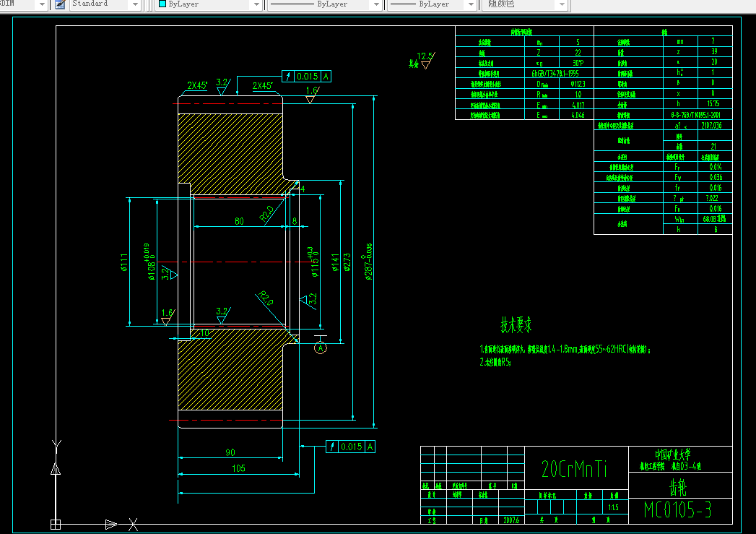
Task: Select the ø273 diameter dimension
Action: pos(347,262)
